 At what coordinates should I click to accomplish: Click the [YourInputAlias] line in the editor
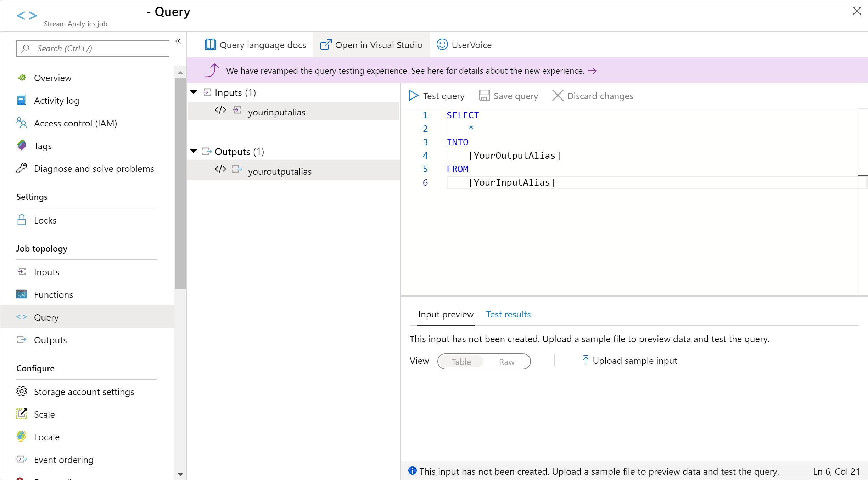tap(512, 182)
